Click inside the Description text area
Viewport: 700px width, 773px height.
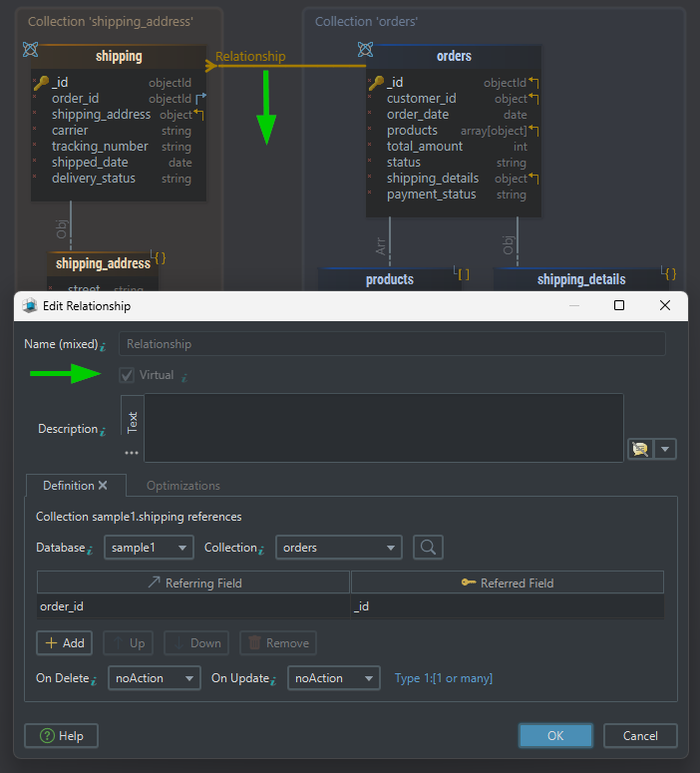coord(384,428)
